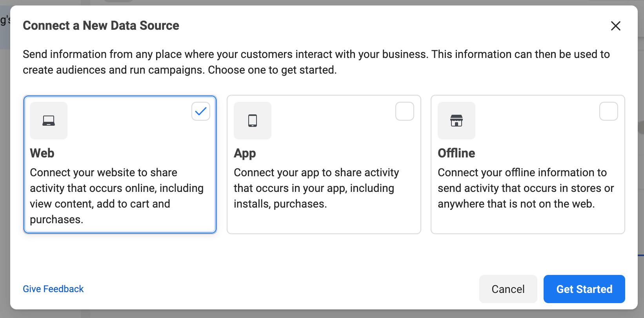The width and height of the screenshot is (644, 318).
Task: Check the Offline data source checkbox
Action: [x=609, y=111]
